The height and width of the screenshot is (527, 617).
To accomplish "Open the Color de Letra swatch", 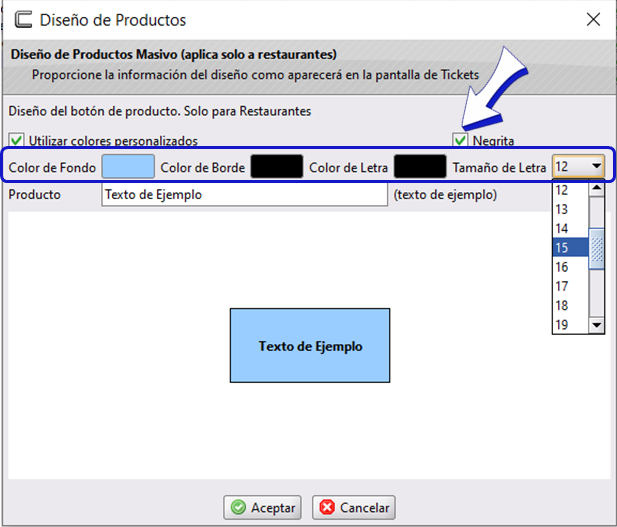I will 420,166.
